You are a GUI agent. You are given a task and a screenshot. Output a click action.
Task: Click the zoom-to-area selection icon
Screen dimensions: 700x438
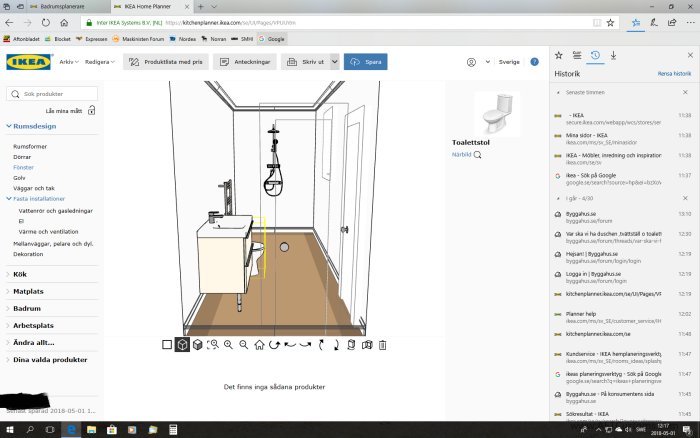(x=213, y=345)
